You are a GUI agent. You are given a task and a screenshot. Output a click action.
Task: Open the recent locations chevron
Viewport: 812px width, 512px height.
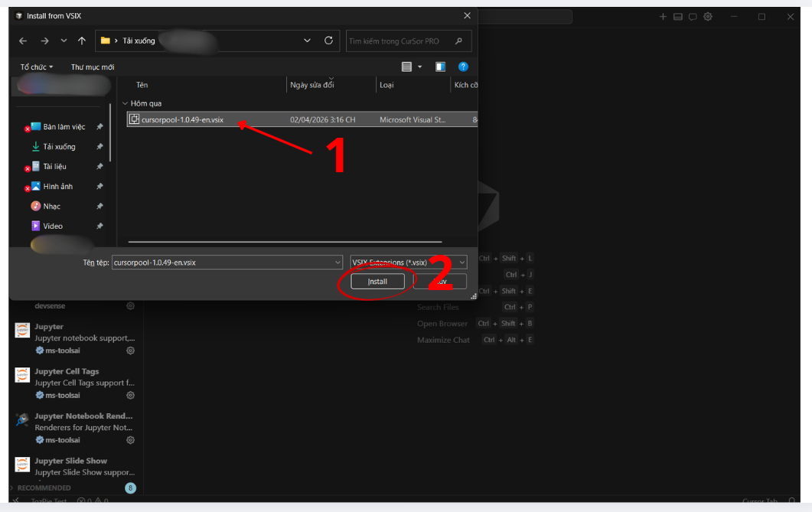64,41
